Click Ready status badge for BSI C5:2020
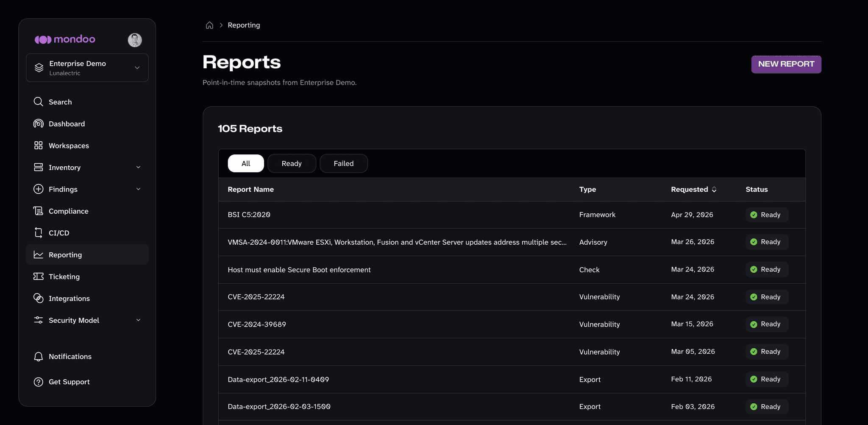The width and height of the screenshot is (868, 425). pos(767,215)
